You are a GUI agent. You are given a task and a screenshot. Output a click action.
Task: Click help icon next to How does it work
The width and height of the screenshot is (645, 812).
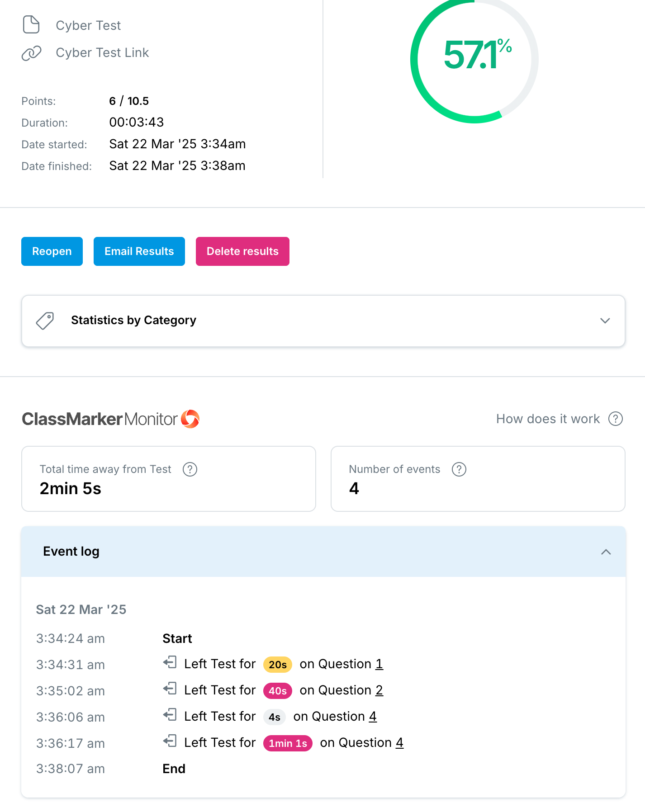[615, 419]
